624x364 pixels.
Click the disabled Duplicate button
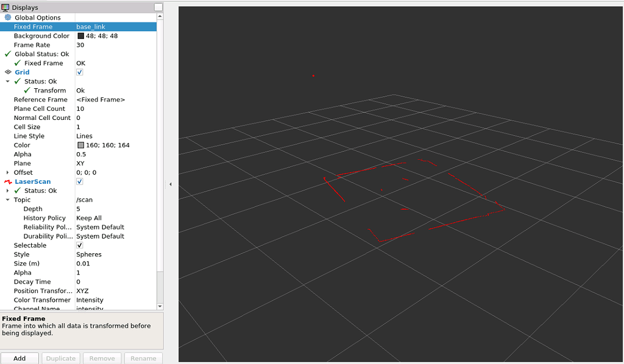coord(60,358)
